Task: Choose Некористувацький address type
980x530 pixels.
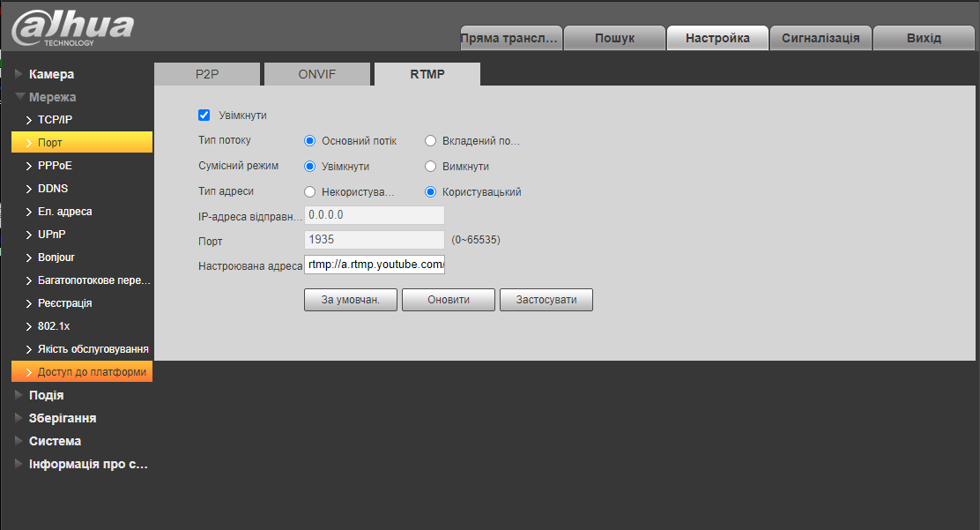Action: [309, 191]
